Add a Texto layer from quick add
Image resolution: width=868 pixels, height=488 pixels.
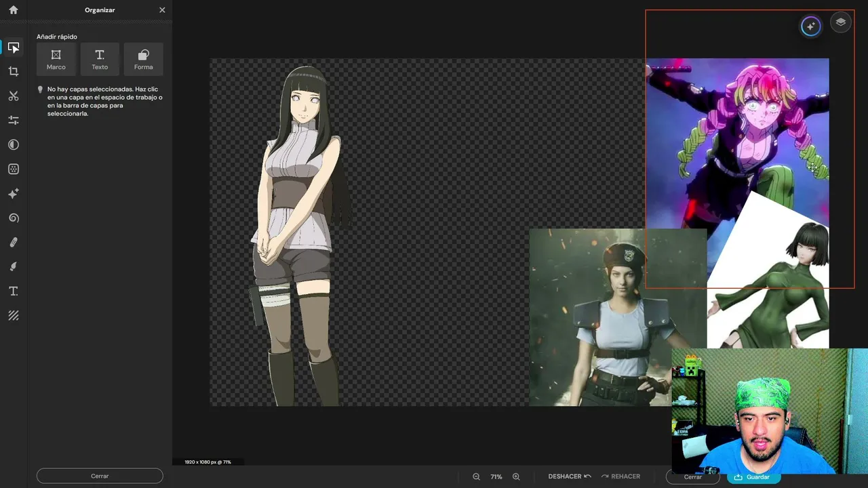100,59
